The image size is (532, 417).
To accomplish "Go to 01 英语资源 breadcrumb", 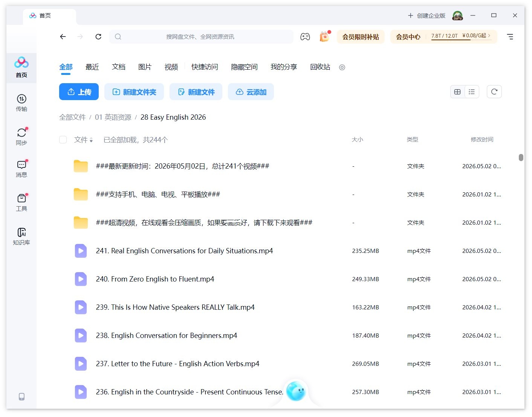I will click(113, 117).
